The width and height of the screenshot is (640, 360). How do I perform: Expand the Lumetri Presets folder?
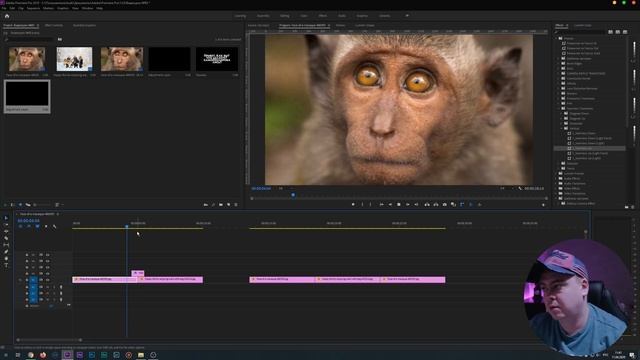tap(556, 173)
